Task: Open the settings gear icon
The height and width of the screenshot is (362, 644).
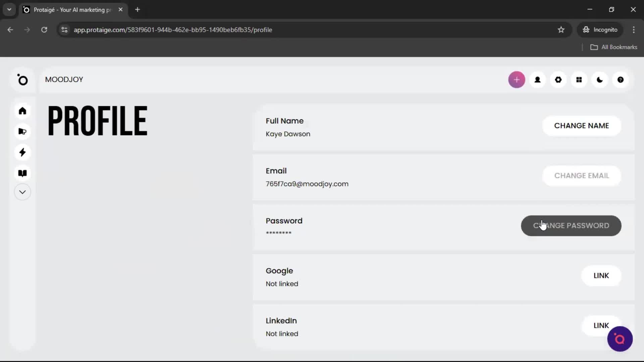Action: coord(558,80)
